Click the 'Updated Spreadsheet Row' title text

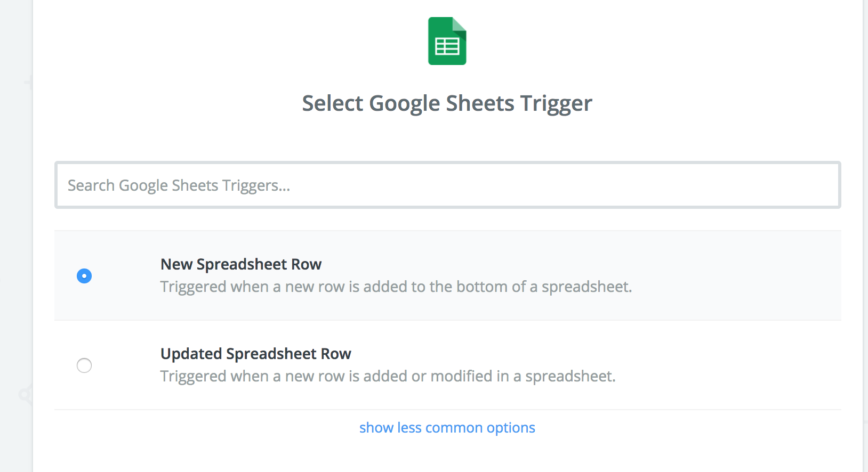pos(256,354)
